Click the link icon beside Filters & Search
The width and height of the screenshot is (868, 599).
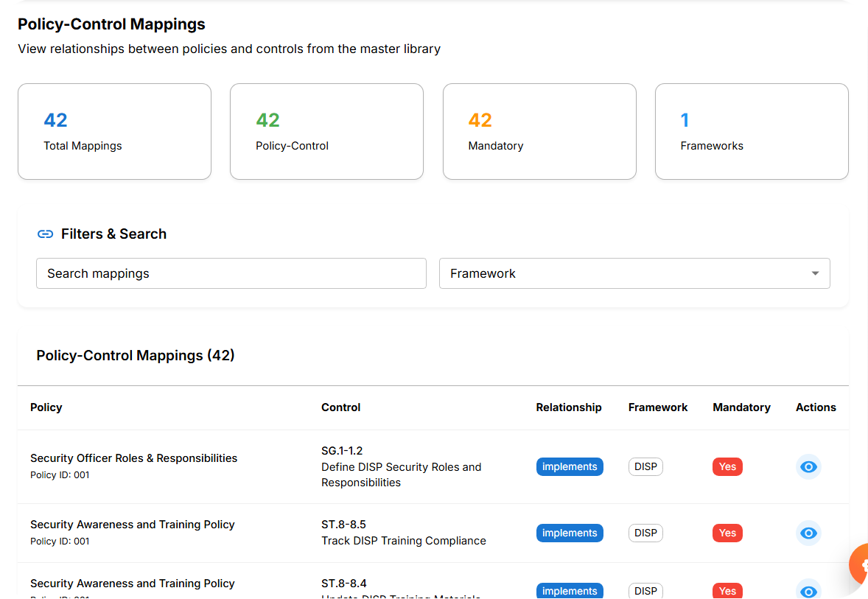(x=46, y=234)
